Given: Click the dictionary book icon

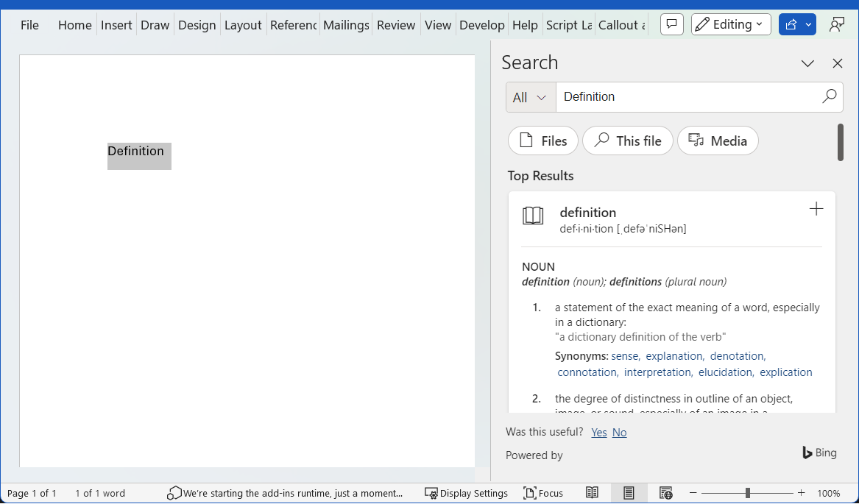Looking at the screenshot, I should point(532,216).
